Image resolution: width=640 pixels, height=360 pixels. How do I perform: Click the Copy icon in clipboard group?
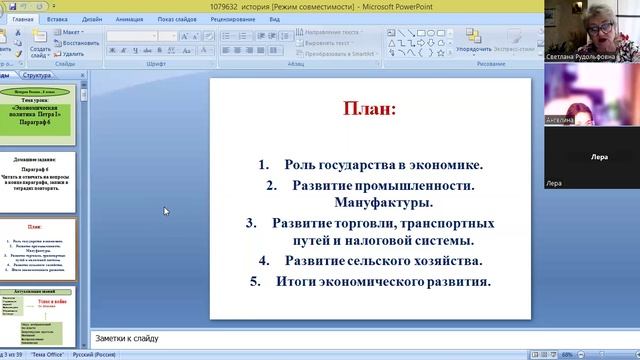pyautogui.click(x=18, y=43)
